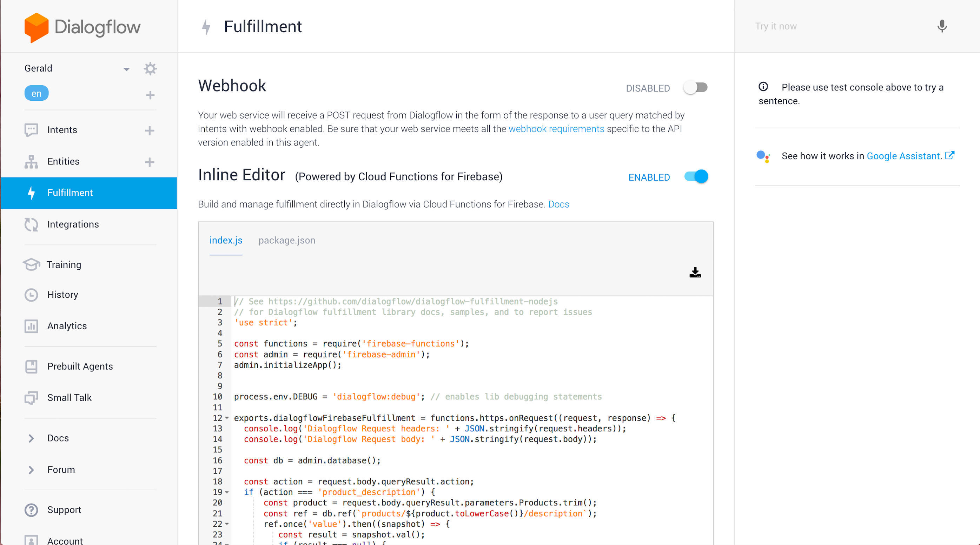Image resolution: width=980 pixels, height=545 pixels.
Task: Click the const db = admin.database() line
Action: (312, 460)
